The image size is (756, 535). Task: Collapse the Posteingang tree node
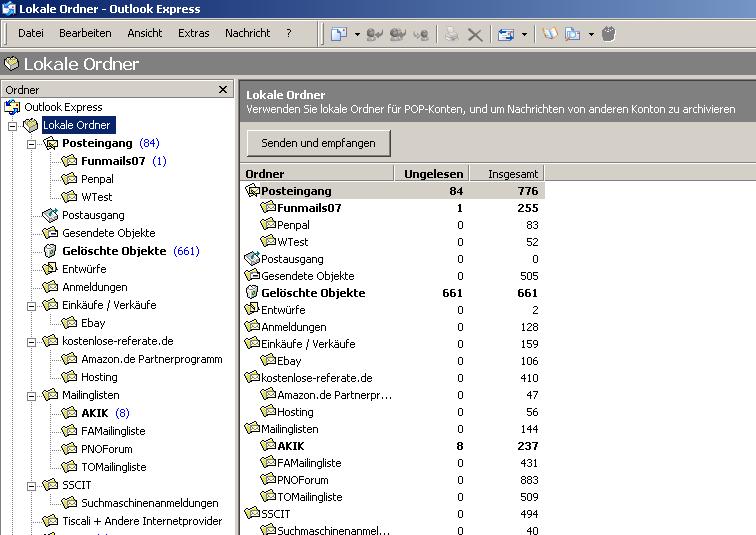click(x=31, y=144)
